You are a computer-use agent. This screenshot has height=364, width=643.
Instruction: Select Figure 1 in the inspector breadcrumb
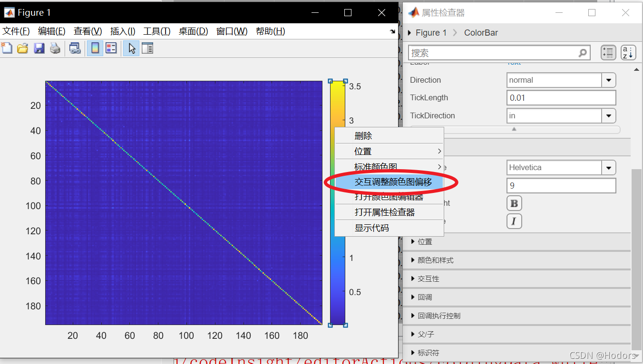pyautogui.click(x=430, y=32)
